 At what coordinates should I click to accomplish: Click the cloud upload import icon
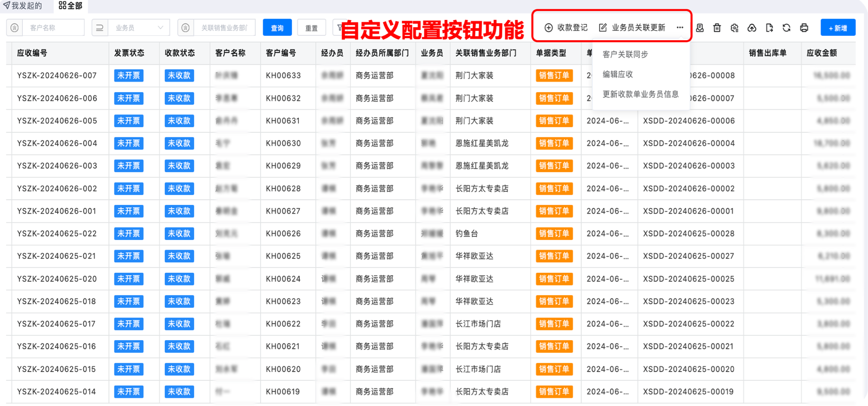coord(752,28)
